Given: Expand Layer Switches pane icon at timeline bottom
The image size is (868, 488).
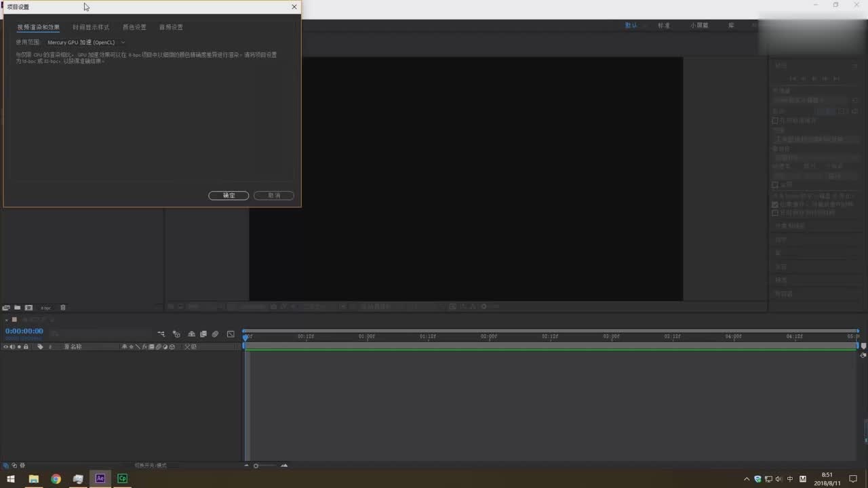Looking at the screenshot, I should (5, 466).
